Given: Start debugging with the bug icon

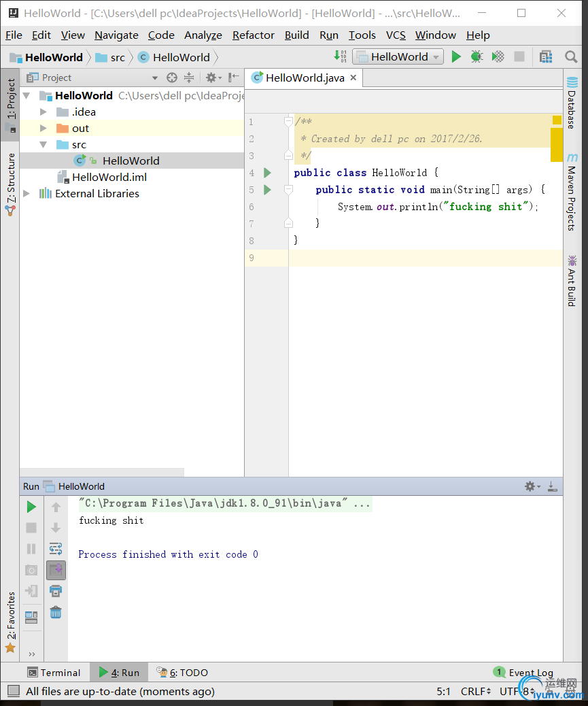Looking at the screenshot, I should (477, 56).
